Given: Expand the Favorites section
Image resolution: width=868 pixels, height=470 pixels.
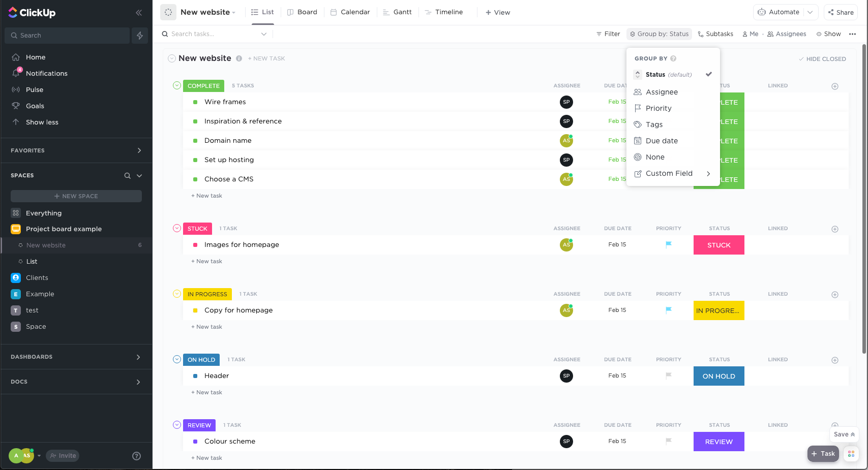Looking at the screenshot, I should 139,150.
